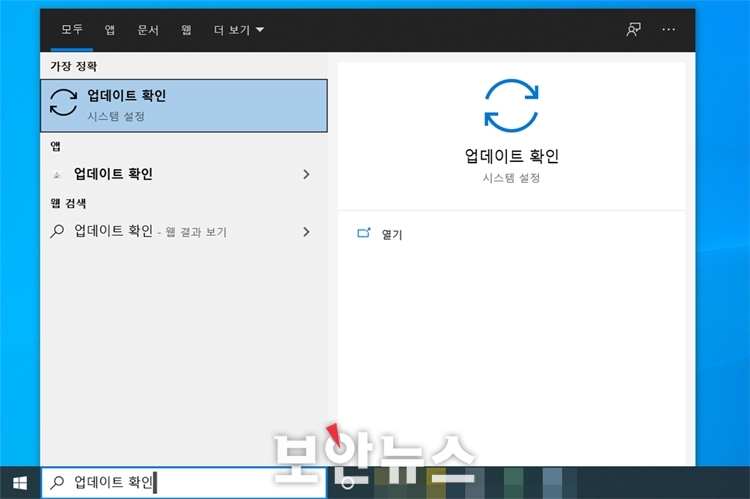
Task: Open the feedback person icon
Action: 633,30
